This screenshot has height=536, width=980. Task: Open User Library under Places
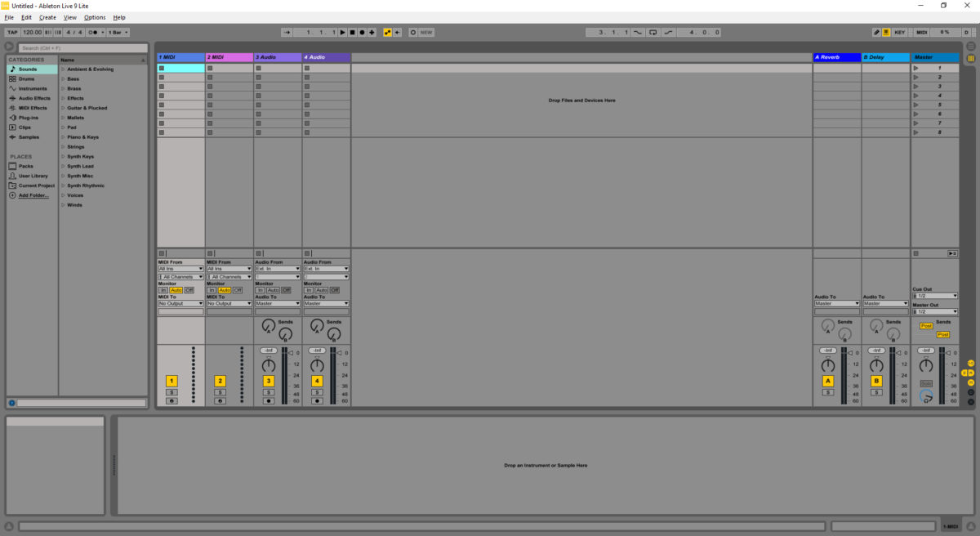pos(33,176)
